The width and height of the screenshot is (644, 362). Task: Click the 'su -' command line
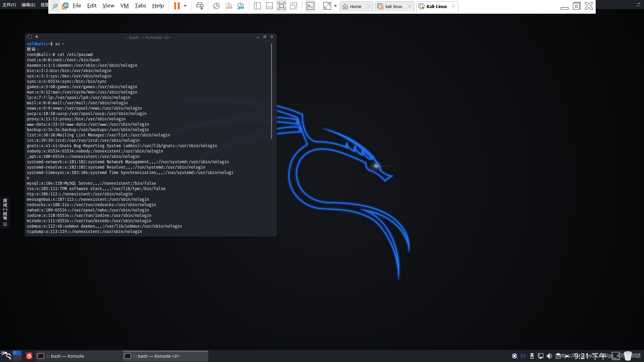46,44
